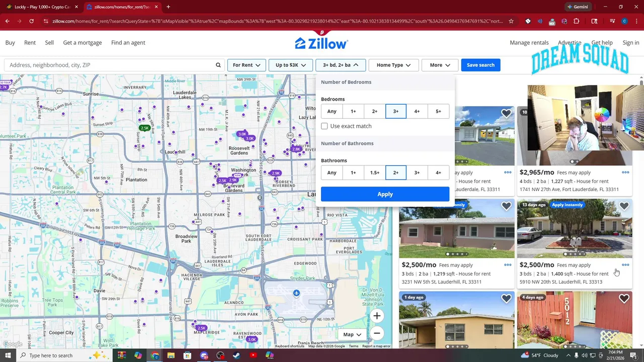The image size is (644, 362).
Task: Click the Apply button
Action: coord(385,194)
